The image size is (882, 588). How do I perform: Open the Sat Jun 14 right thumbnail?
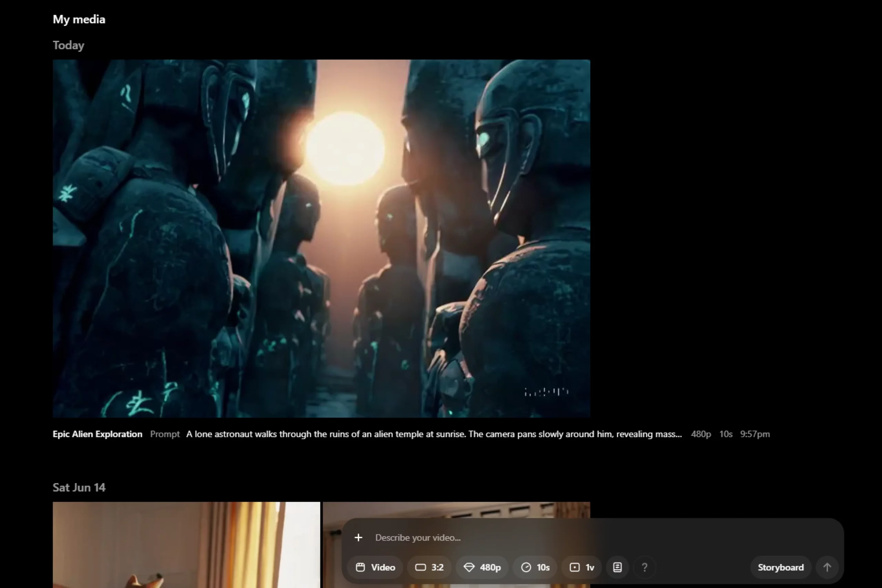(x=456, y=509)
